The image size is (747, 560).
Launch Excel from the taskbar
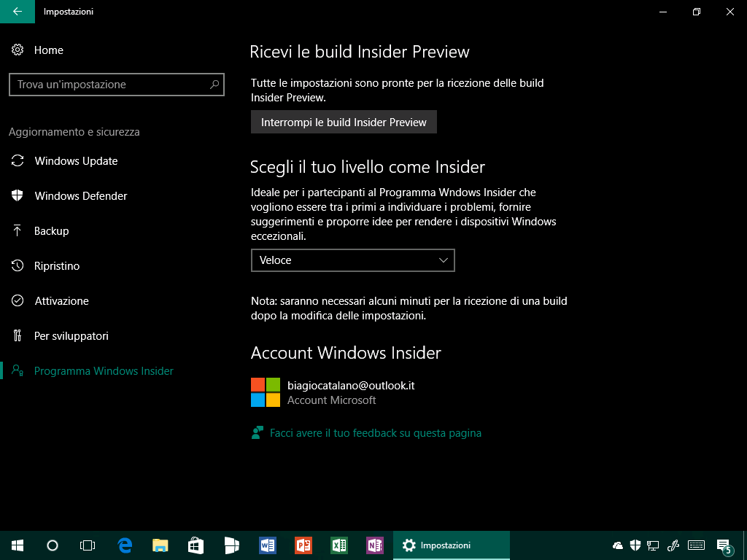338,545
